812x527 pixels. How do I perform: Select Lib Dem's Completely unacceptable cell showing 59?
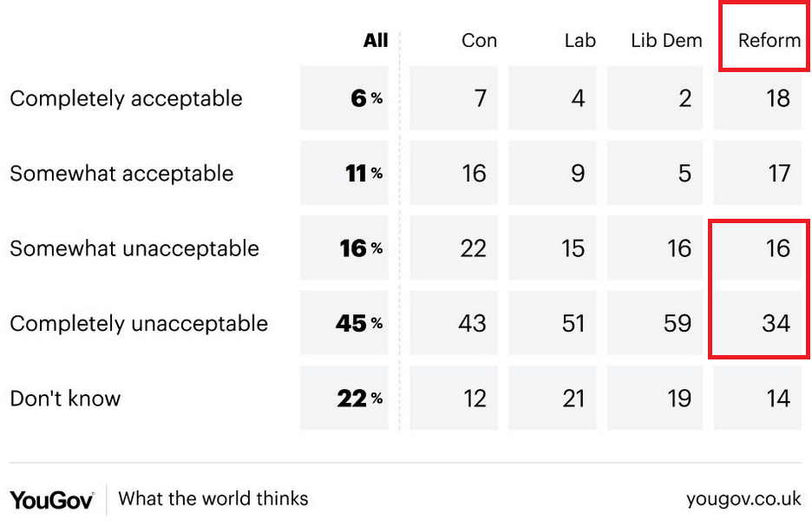tap(651, 324)
